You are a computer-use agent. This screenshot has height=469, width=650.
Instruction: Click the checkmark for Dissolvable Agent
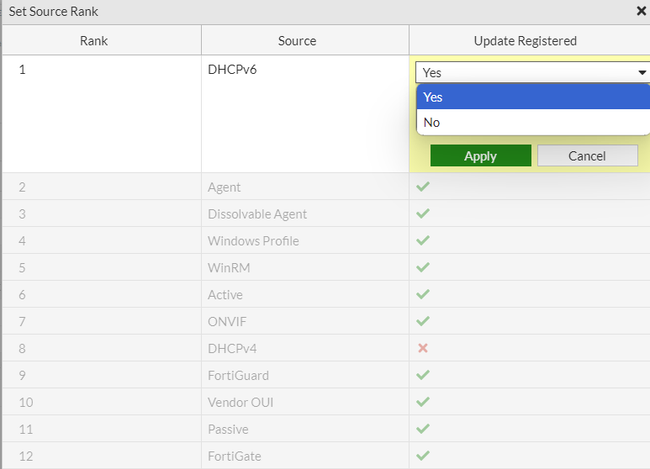(422, 214)
